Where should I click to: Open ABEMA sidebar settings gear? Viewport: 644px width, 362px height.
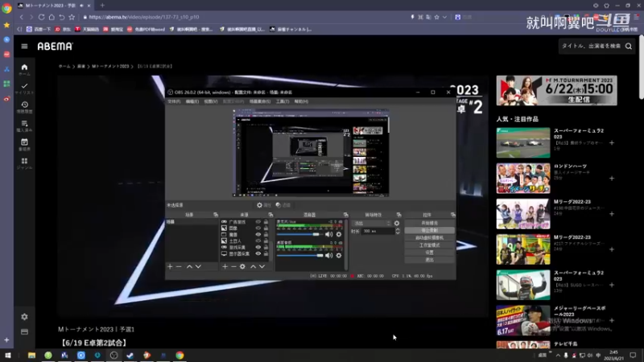point(24,317)
